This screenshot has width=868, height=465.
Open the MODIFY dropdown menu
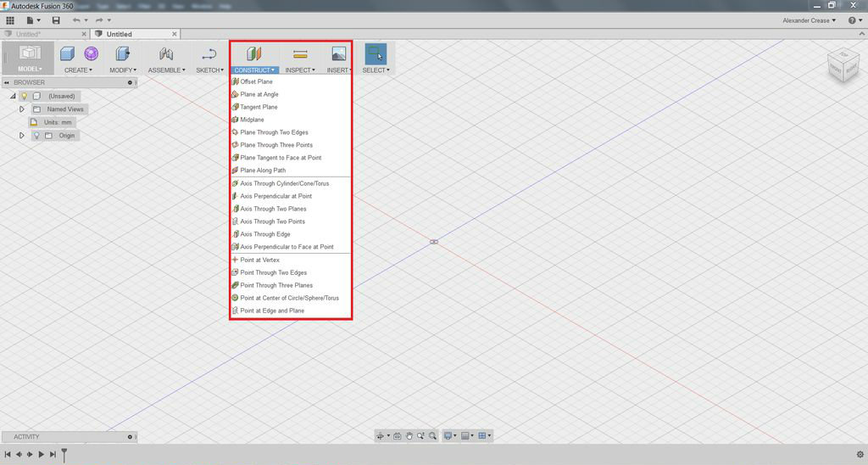pos(123,70)
